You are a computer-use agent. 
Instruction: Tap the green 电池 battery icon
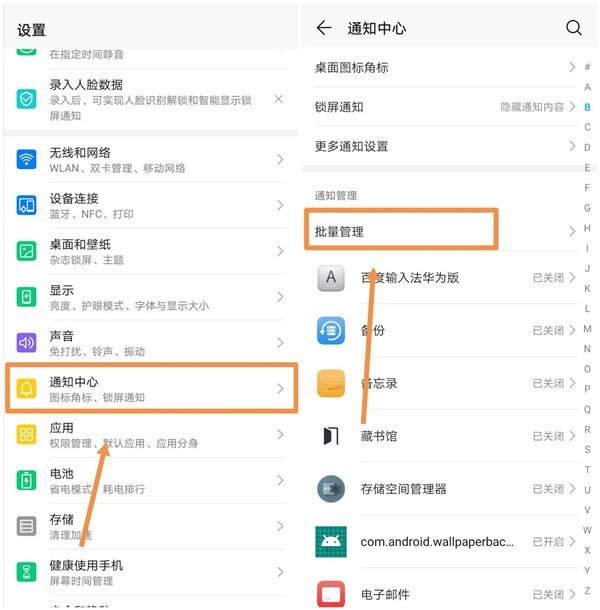26,480
